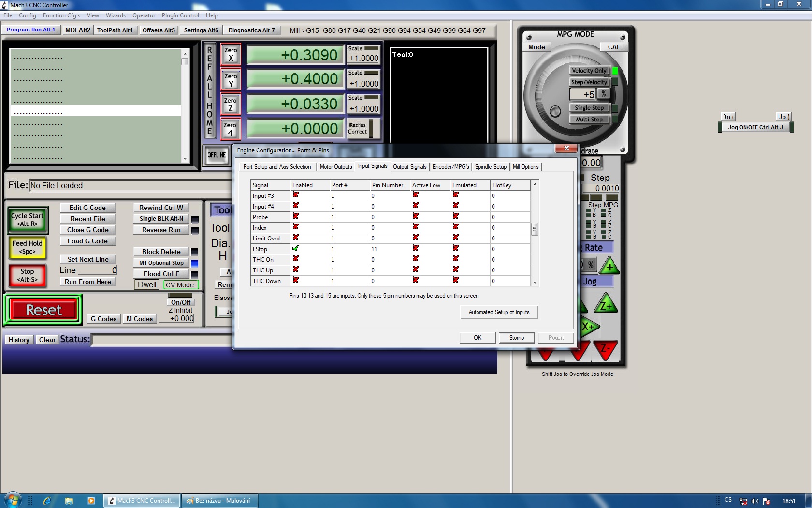Open Internet Explorer from the taskbar

[47, 501]
